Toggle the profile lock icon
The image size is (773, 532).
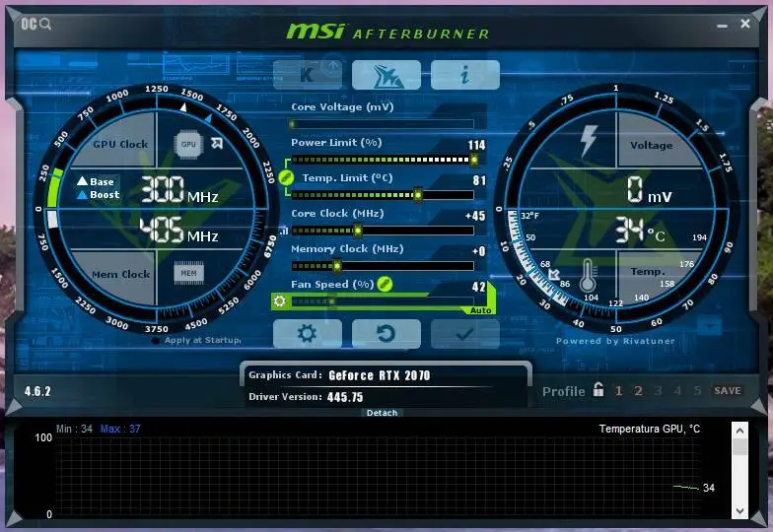click(597, 390)
